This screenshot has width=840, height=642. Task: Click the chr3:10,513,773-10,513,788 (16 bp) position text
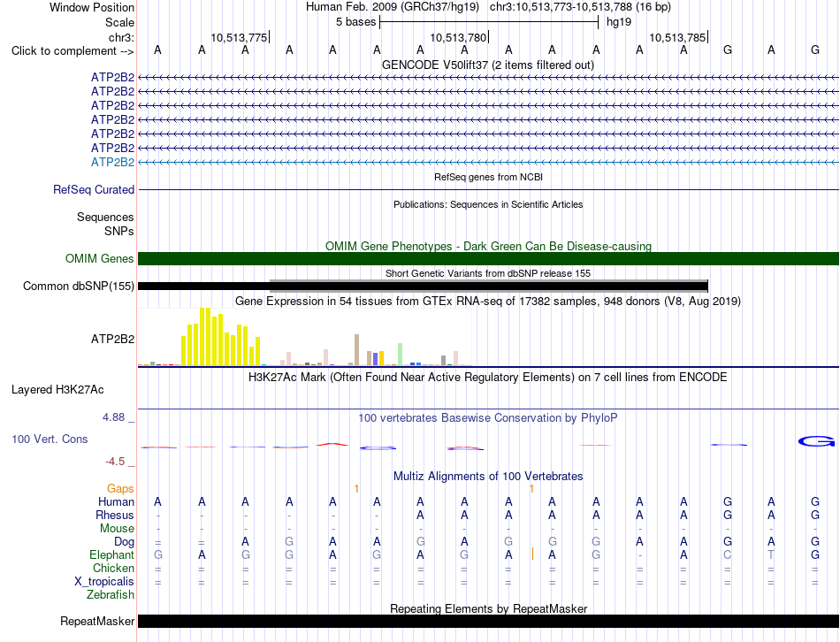pyautogui.click(x=580, y=7)
